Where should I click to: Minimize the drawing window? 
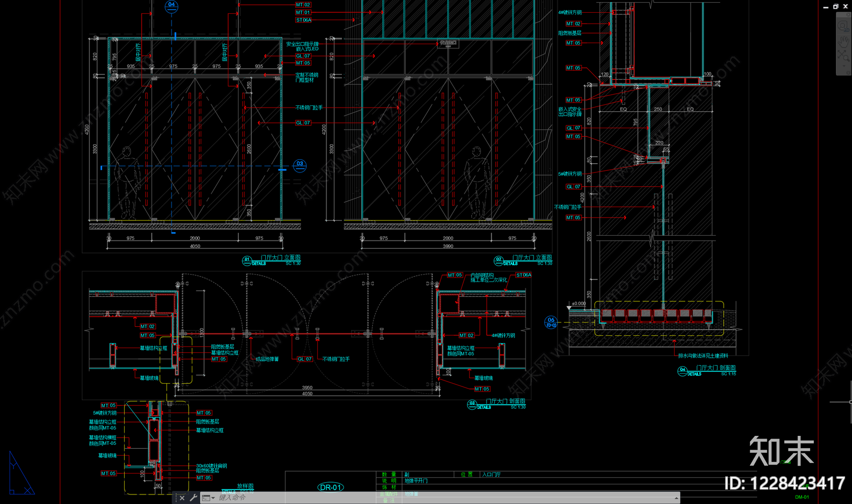(826, 7)
